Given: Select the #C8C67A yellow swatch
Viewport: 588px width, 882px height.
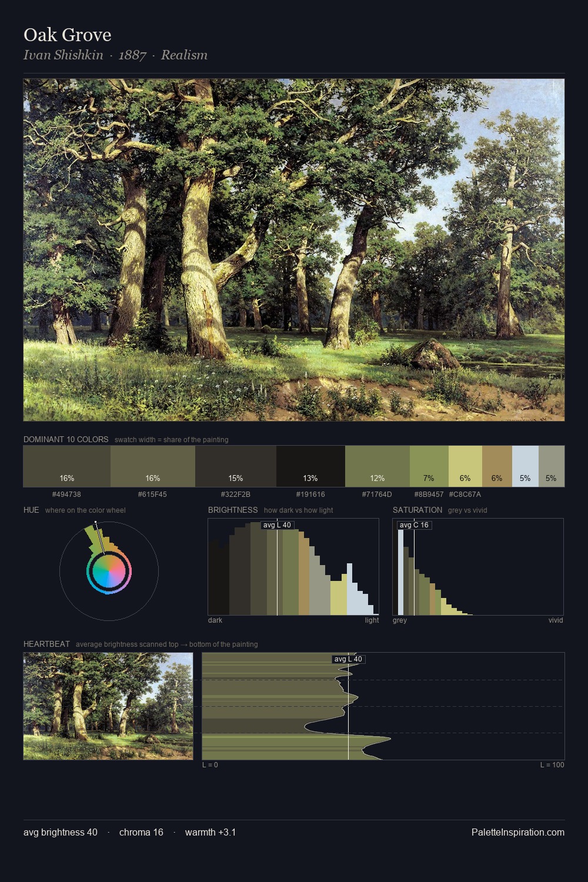Looking at the screenshot, I should (465, 466).
